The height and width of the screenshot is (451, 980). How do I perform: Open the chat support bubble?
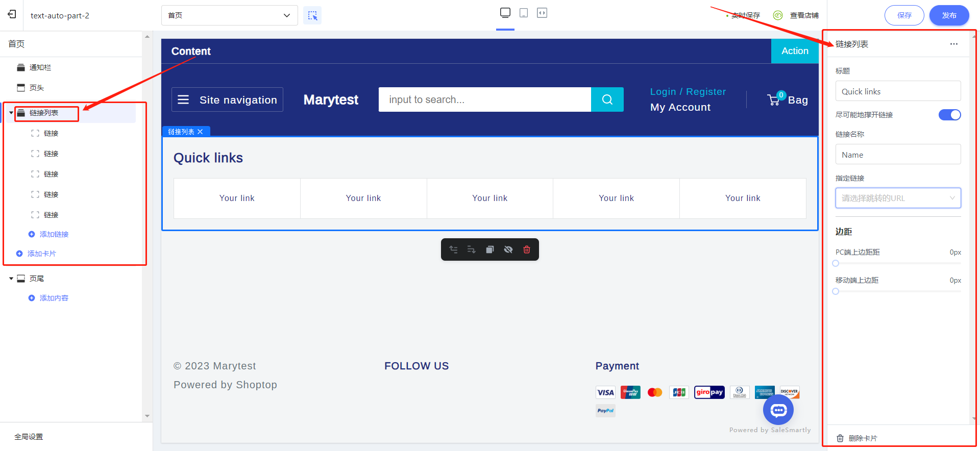pyautogui.click(x=778, y=410)
